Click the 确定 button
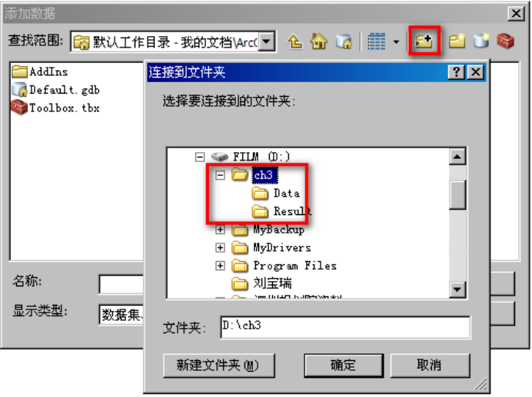 click(x=344, y=366)
